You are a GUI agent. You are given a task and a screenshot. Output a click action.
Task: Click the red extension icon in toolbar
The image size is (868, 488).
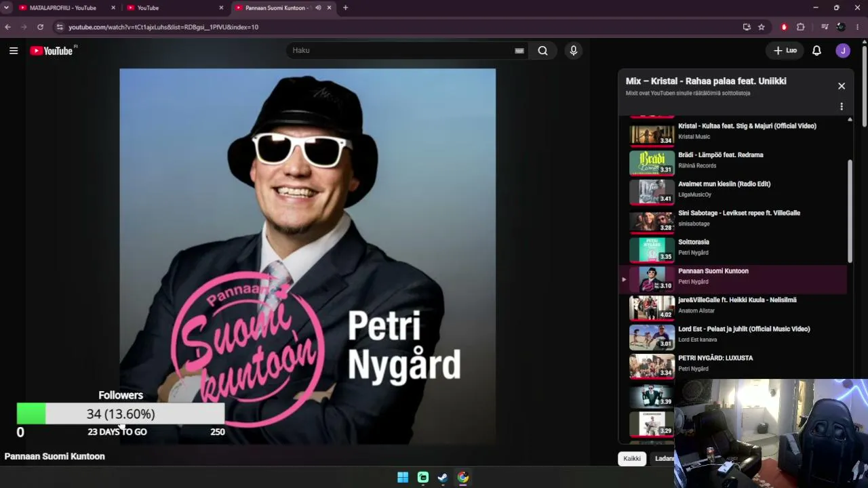click(x=785, y=27)
